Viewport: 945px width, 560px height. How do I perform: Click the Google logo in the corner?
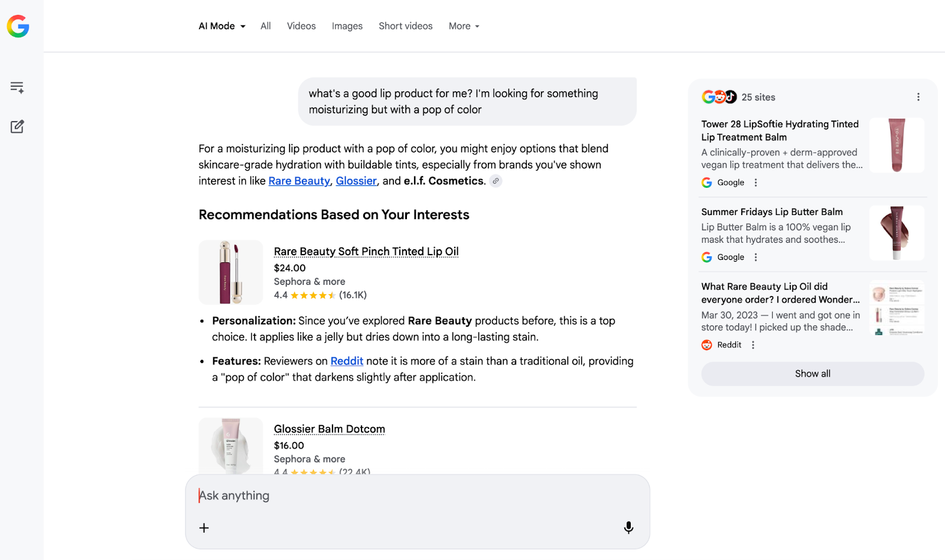18,26
